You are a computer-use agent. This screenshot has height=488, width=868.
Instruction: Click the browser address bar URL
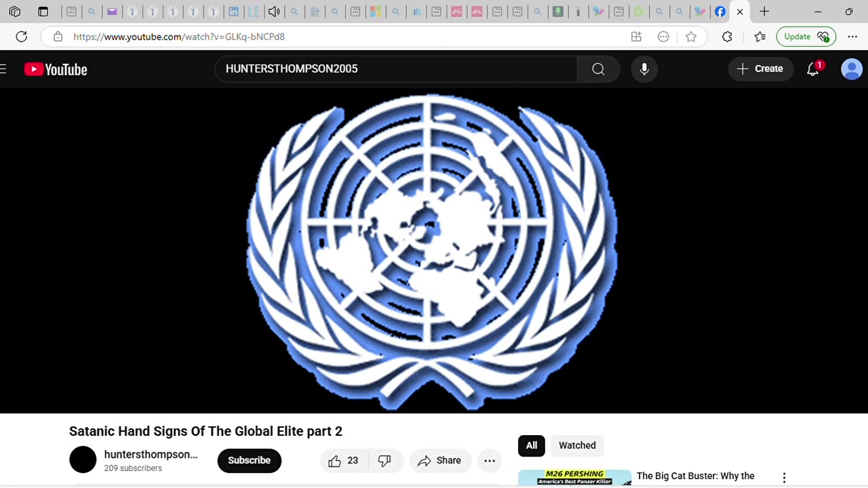point(179,37)
